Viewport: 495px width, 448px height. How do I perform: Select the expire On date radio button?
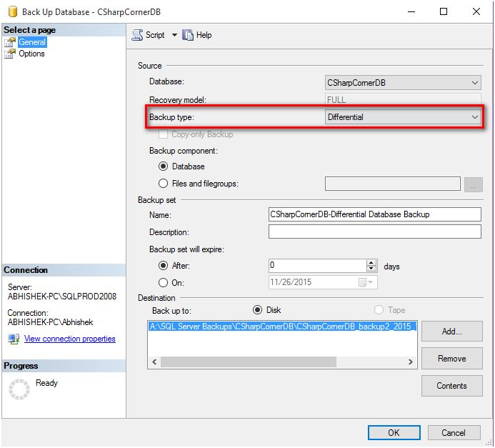click(x=163, y=282)
